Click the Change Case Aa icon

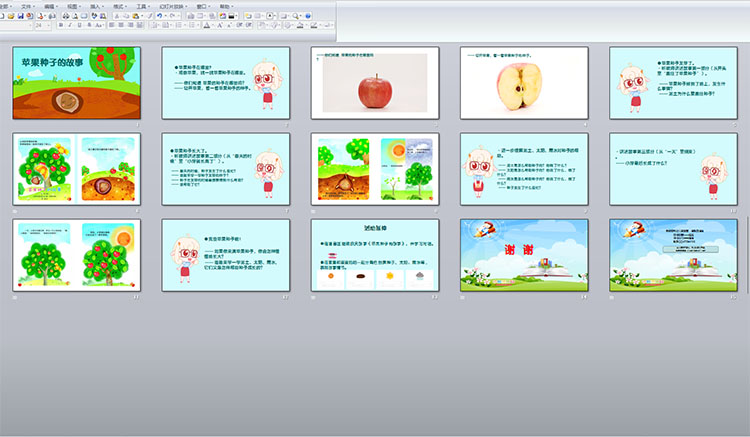pos(99,25)
